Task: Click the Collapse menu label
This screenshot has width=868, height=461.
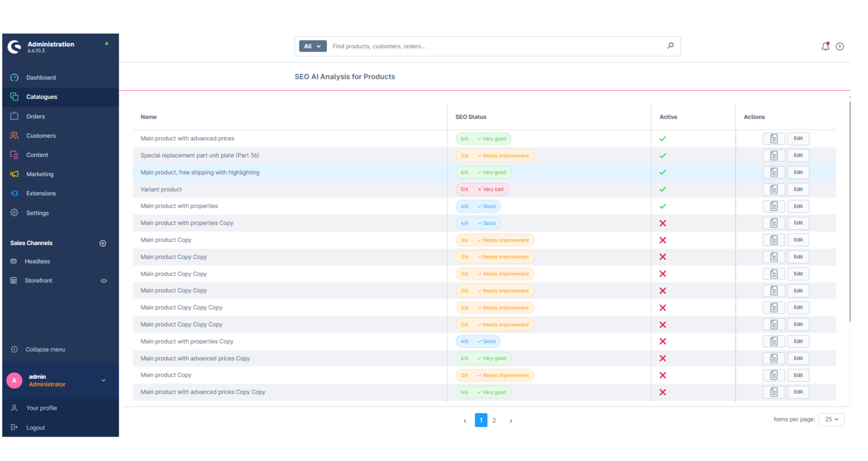Action: pyautogui.click(x=45, y=349)
